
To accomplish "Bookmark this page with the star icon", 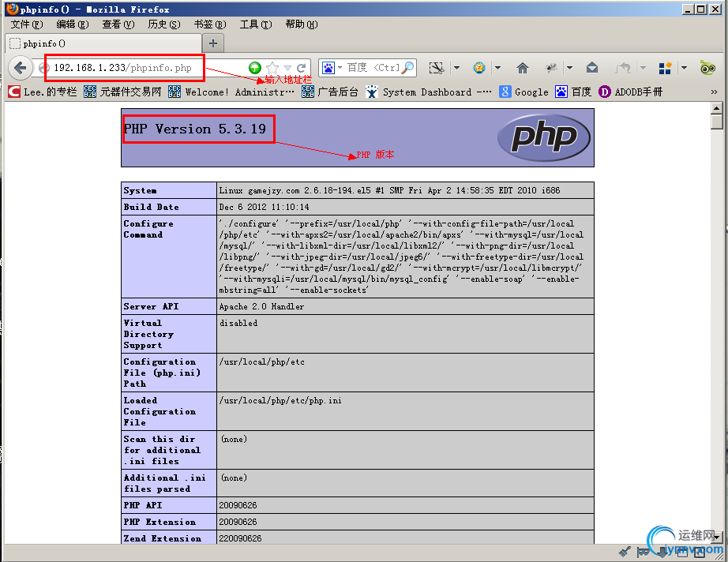I will [272, 68].
